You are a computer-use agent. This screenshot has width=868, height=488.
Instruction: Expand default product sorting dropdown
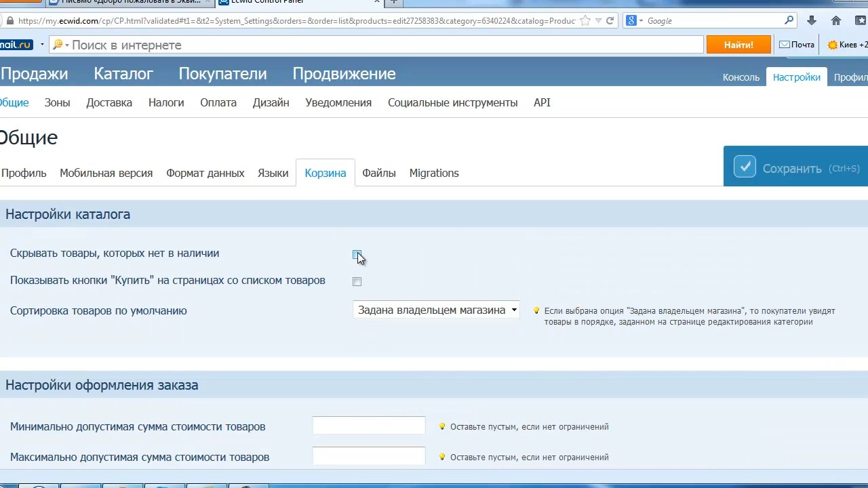coord(436,310)
